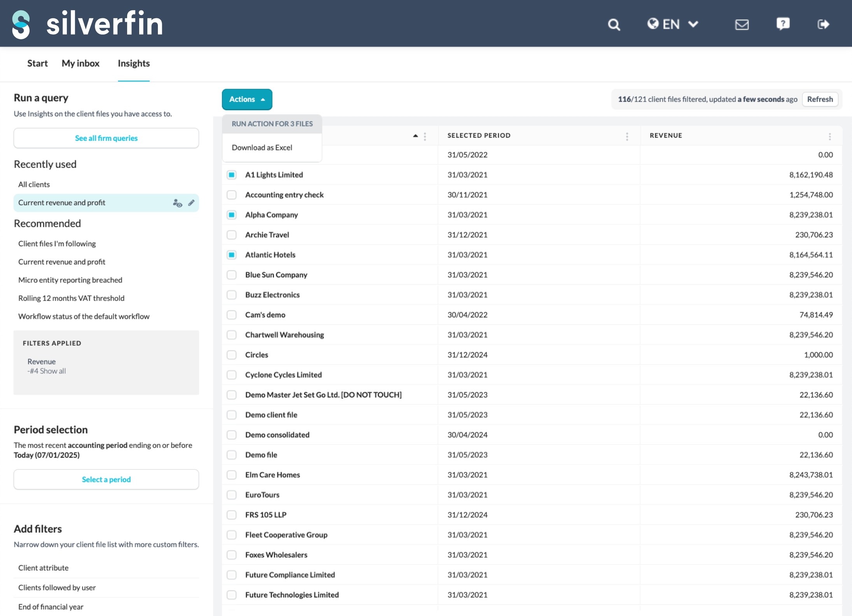The width and height of the screenshot is (852, 616).
Task: Open the help question mark icon
Action: [783, 24]
